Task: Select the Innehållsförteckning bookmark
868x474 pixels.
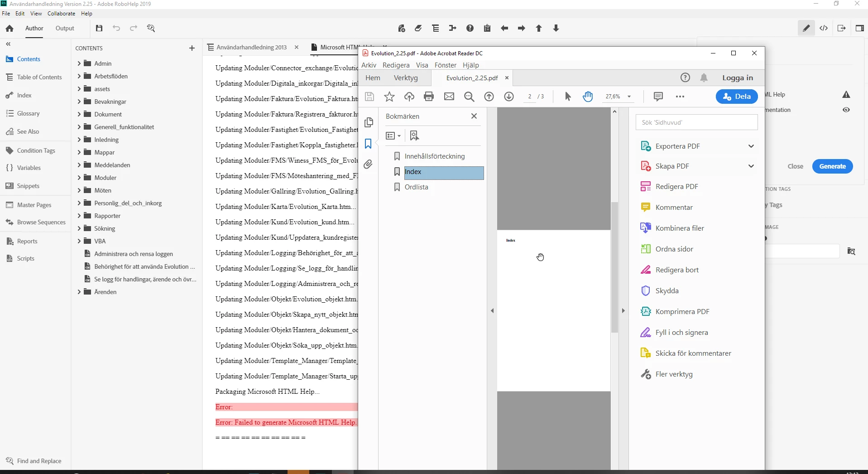Action: (435, 156)
